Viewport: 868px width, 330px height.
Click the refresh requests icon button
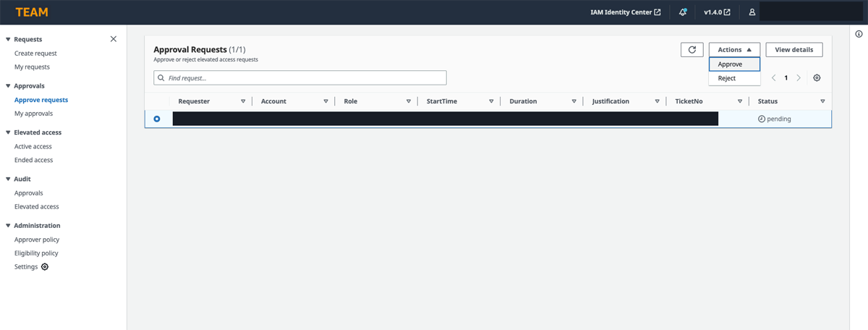[692, 50]
